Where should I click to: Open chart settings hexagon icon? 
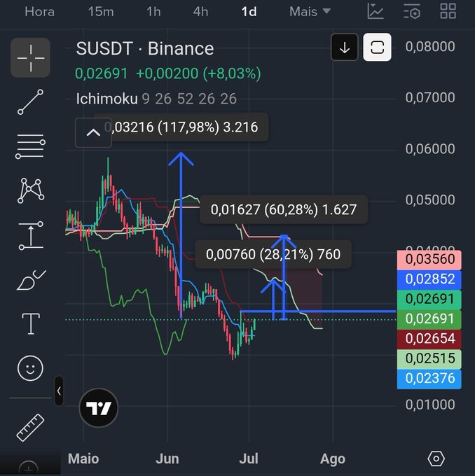point(436,458)
